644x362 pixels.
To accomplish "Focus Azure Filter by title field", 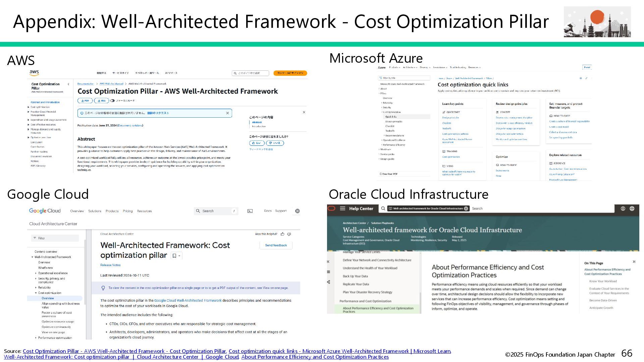I will point(404,78).
